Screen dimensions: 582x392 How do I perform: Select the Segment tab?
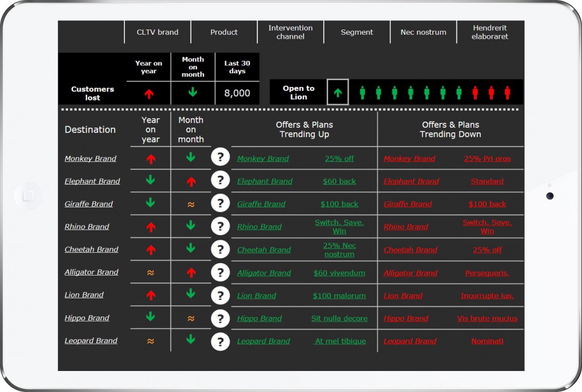point(357,32)
